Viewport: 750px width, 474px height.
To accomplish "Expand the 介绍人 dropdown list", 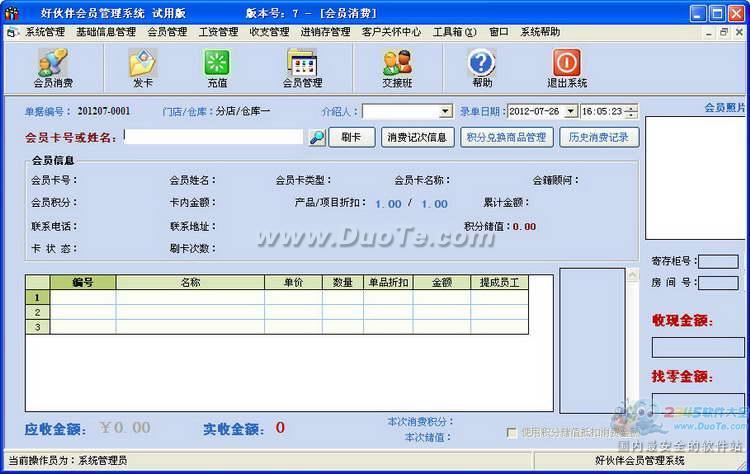I will tap(446, 111).
